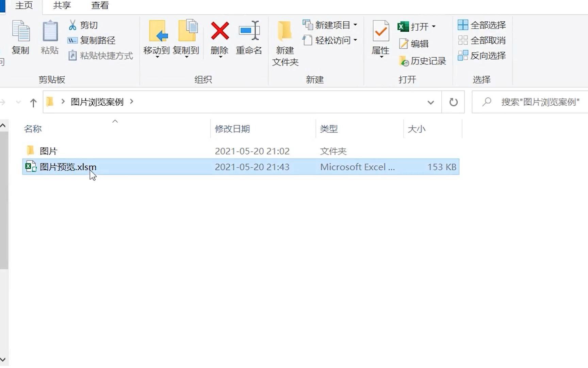Click Paste shortcut (粘贴快捷方式)

pos(100,56)
